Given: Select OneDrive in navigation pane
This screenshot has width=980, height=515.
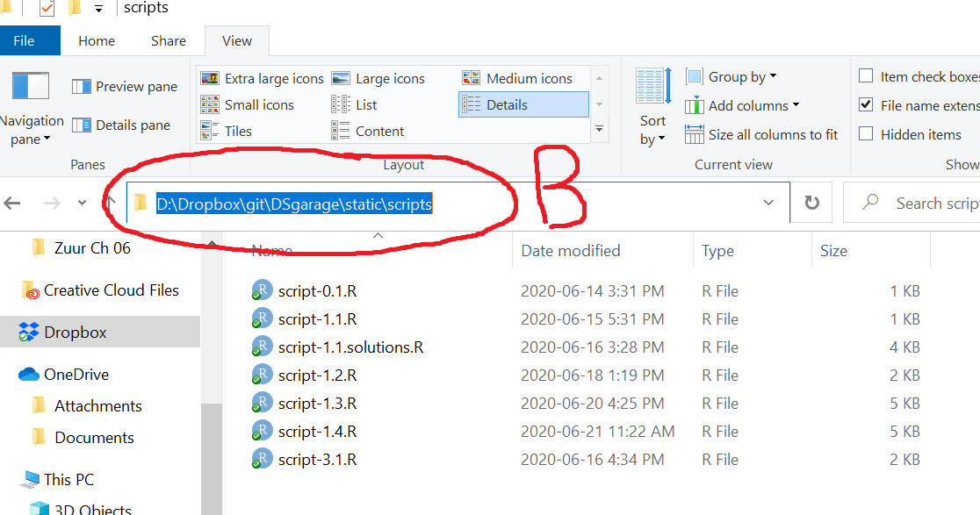Looking at the screenshot, I should point(64,375).
